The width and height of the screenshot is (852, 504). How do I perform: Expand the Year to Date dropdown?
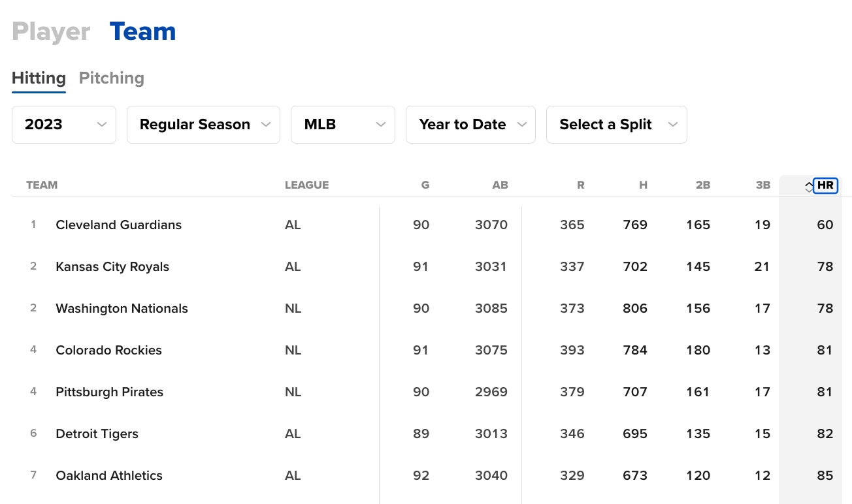(470, 125)
